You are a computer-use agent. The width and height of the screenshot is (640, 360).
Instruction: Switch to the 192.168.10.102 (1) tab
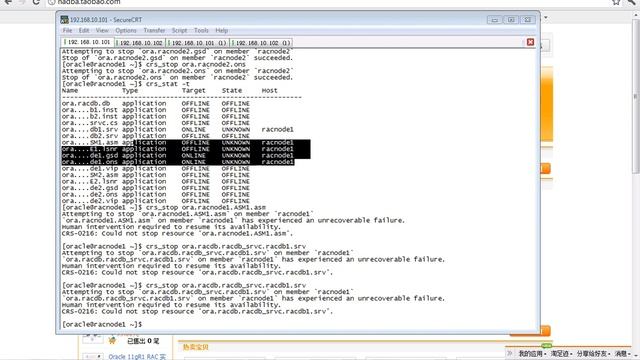click(x=261, y=42)
